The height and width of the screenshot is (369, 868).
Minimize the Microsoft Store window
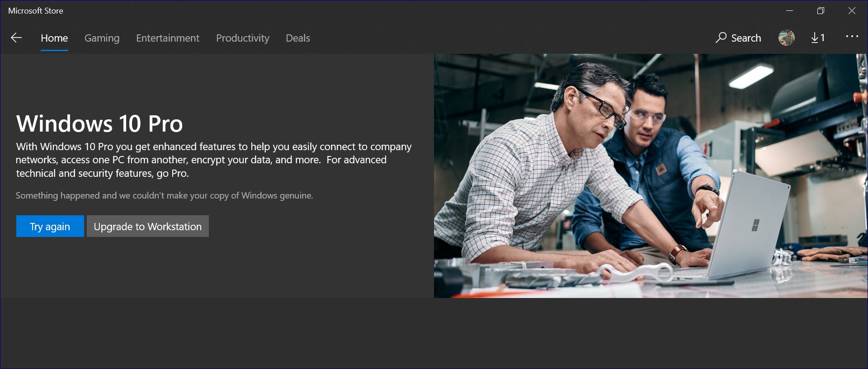coord(790,10)
